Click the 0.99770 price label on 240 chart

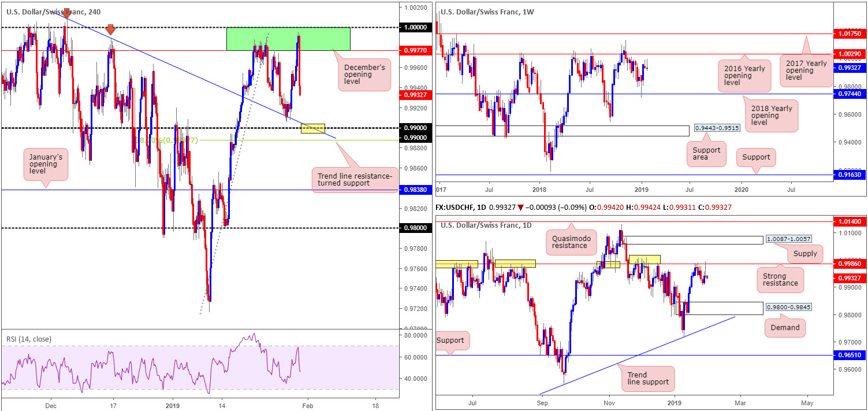415,50
